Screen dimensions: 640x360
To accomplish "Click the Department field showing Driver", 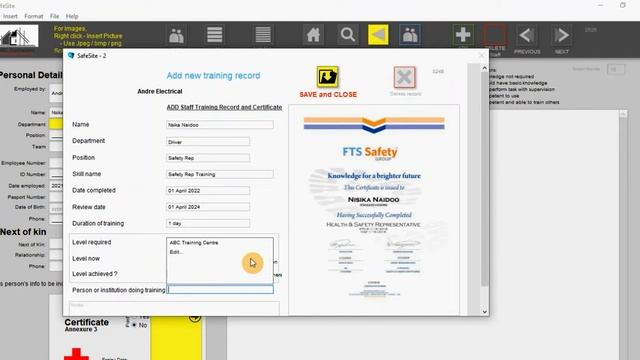I will coord(208,142).
